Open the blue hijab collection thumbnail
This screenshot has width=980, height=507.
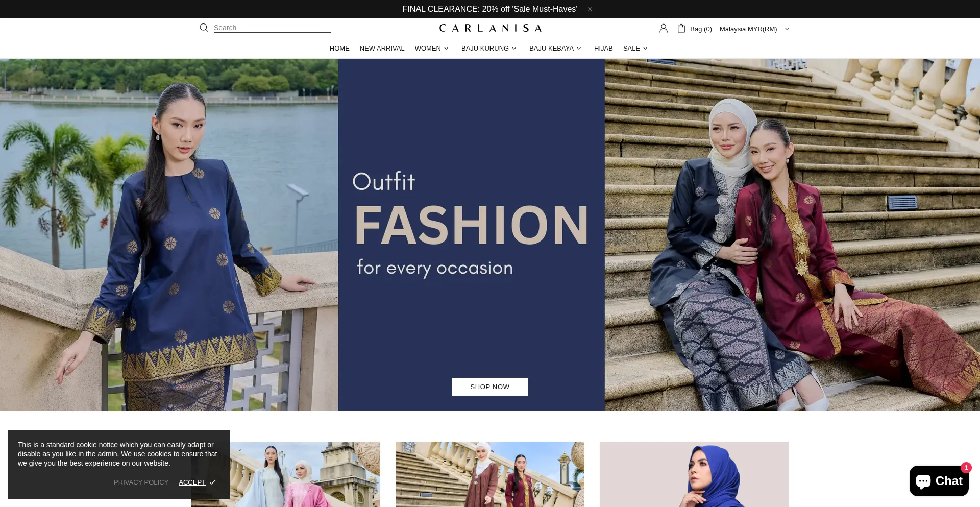694,474
